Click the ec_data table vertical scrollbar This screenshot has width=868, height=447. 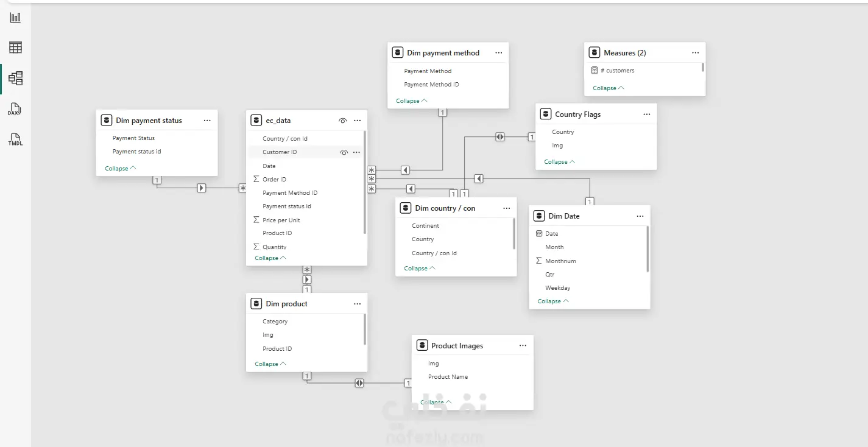365,183
